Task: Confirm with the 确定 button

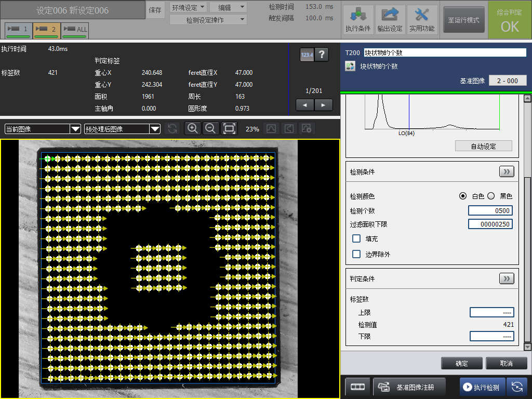Action: 461,363
